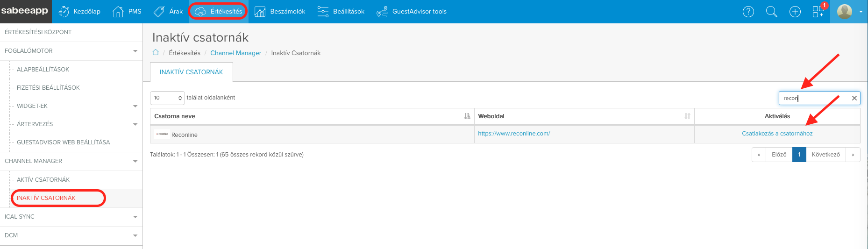The width and height of the screenshot is (868, 249).
Task: Click the Reconline channel logo
Action: (162, 135)
